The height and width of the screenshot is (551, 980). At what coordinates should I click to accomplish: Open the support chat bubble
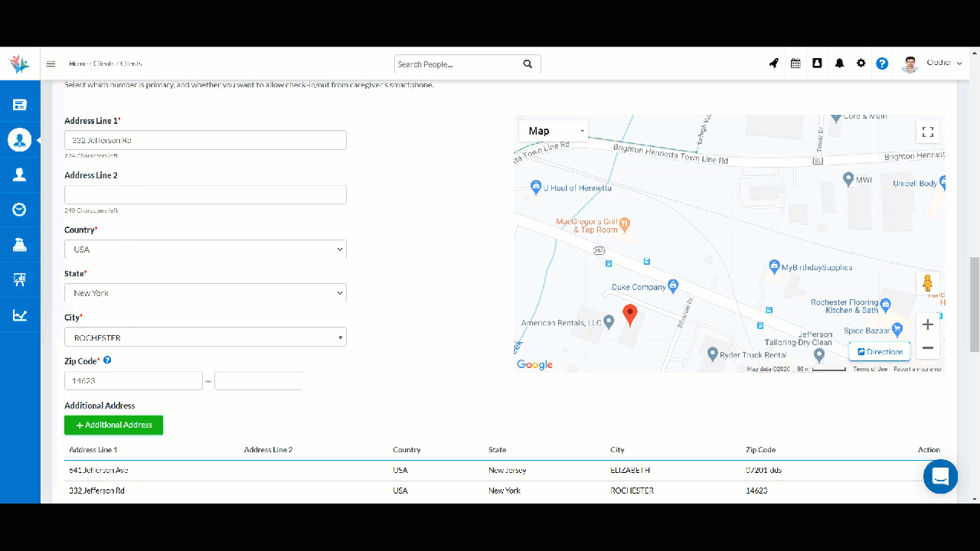pos(940,476)
